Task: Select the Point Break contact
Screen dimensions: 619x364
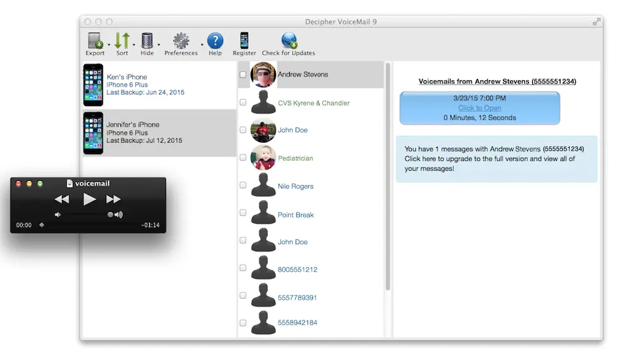Action: [x=295, y=215]
